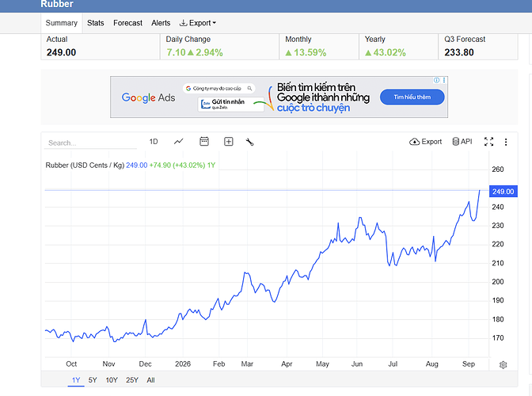This screenshot has width=532, height=396.
Task: Click the Q3 Forecast 233.80 value
Action: click(x=459, y=52)
